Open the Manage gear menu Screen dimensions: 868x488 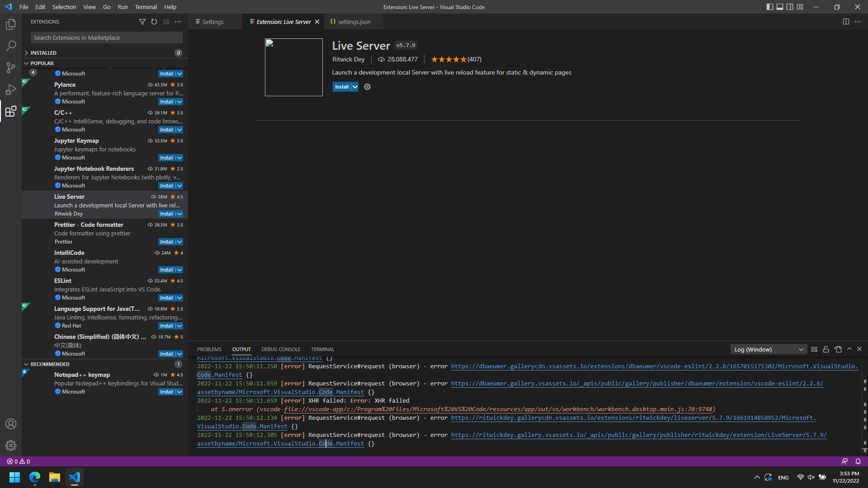coord(11,446)
